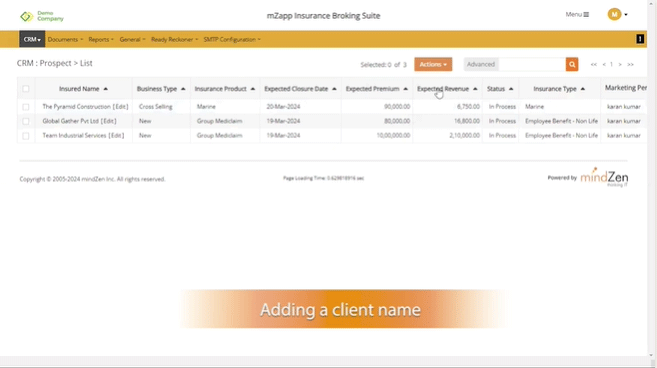Sort by Insurance Type arrow

[x=583, y=89]
